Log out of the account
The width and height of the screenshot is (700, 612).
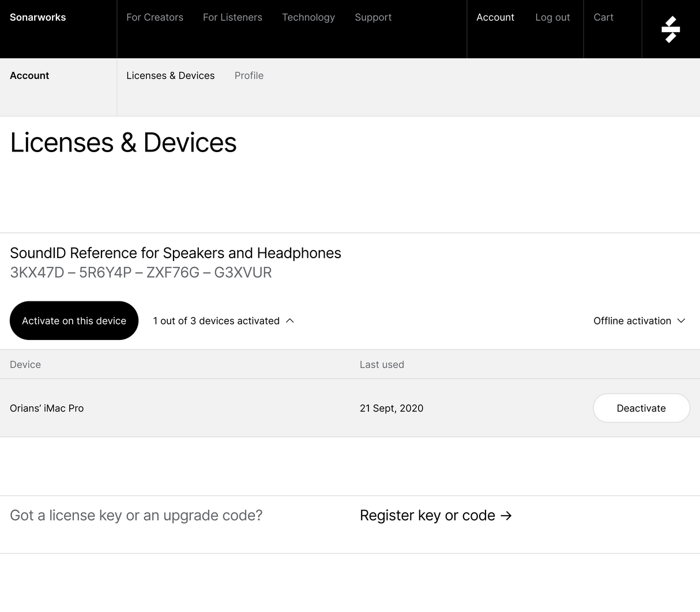pyautogui.click(x=552, y=17)
